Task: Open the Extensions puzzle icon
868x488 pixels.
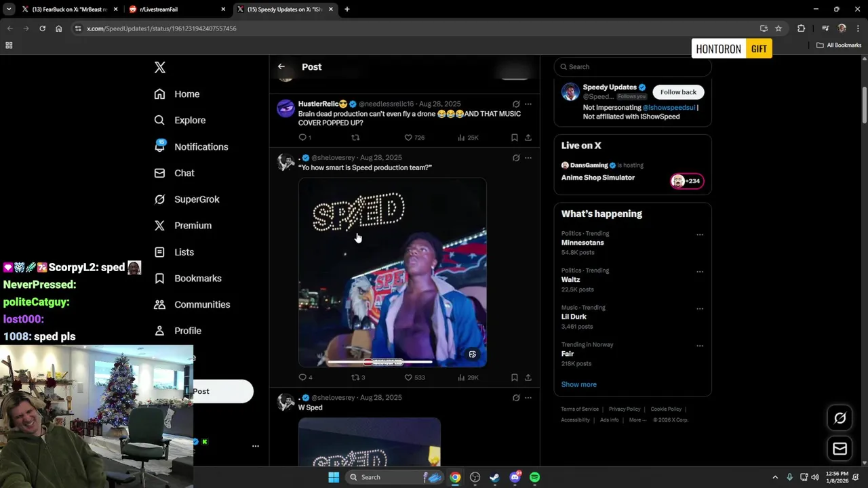Action: coord(801,28)
